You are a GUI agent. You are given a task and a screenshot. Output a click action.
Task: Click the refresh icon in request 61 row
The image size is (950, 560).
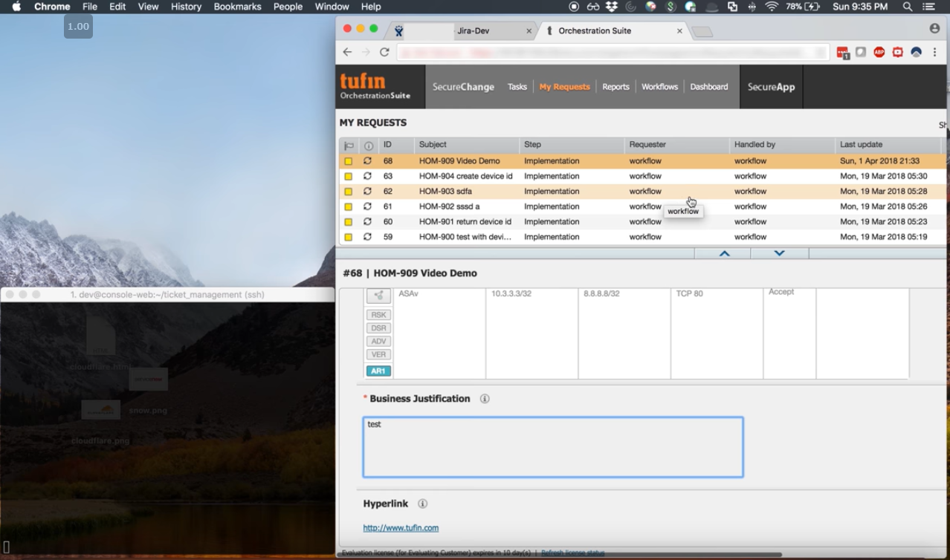367,206
